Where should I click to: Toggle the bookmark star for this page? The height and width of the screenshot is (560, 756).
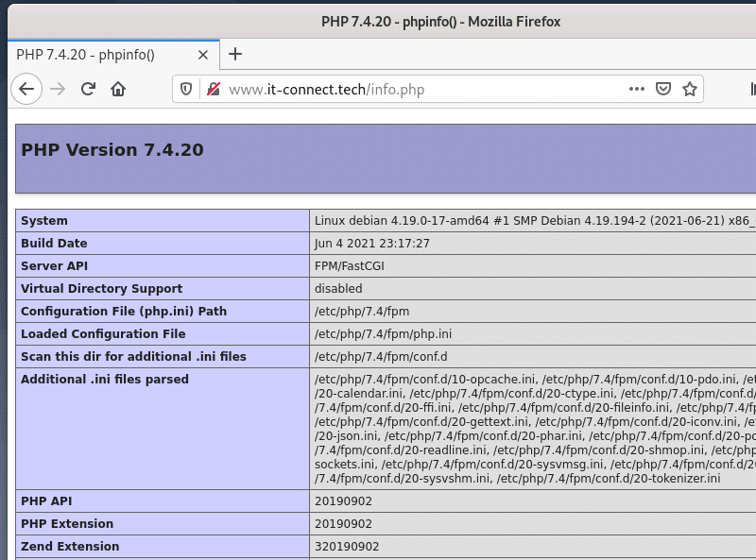(690, 89)
